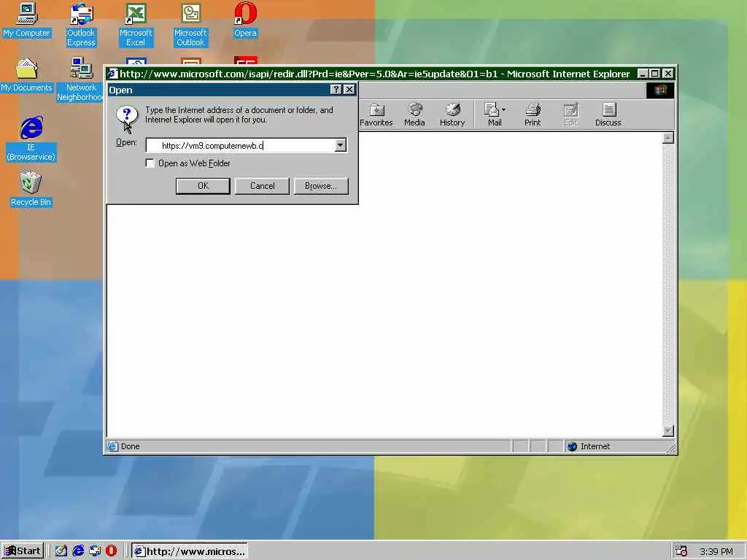The width and height of the screenshot is (747, 560).
Task: Click the Internet zone icon in status bar
Action: coord(572,446)
